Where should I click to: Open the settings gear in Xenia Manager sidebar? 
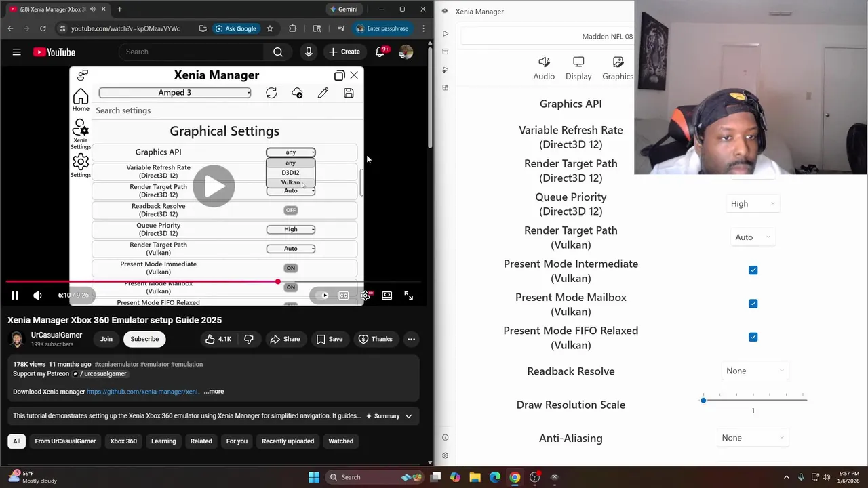click(x=445, y=455)
